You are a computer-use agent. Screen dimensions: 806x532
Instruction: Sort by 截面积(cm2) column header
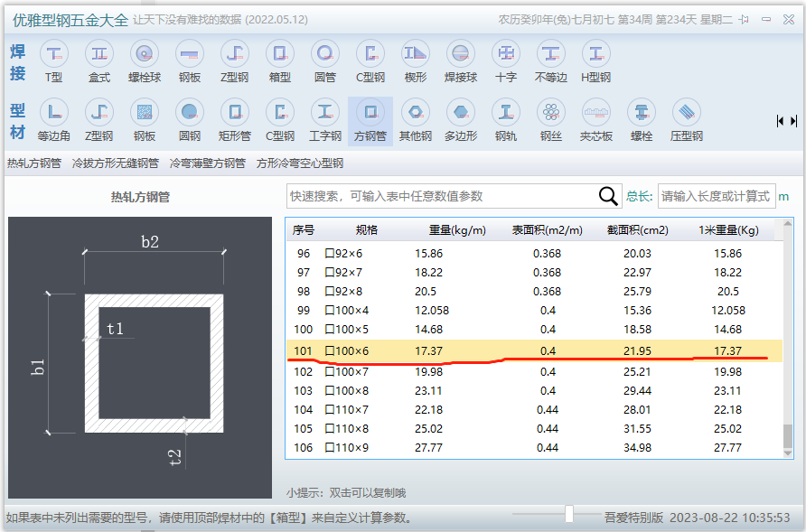tap(637, 230)
